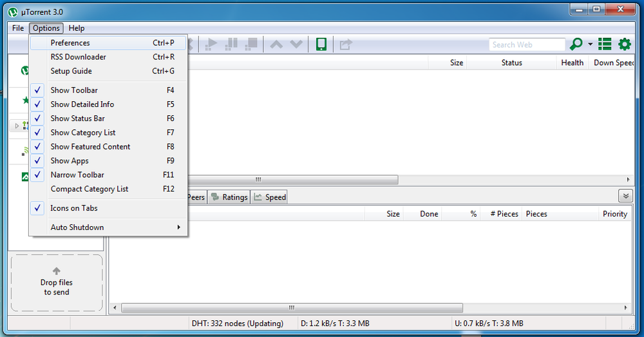The image size is (644, 337).
Task: Sort files by Priority column
Action: pos(614,214)
